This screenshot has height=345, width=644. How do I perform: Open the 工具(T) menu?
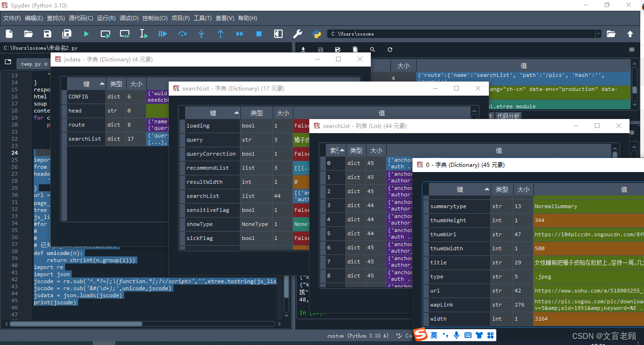pyautogui.click(x=202, y=18)
